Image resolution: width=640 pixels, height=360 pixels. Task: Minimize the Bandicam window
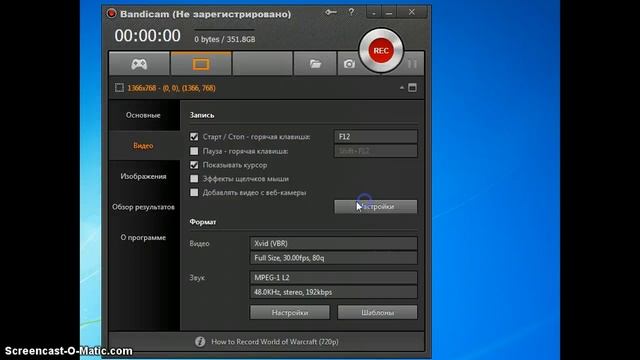pyautogui.click(x=389, y=13)
